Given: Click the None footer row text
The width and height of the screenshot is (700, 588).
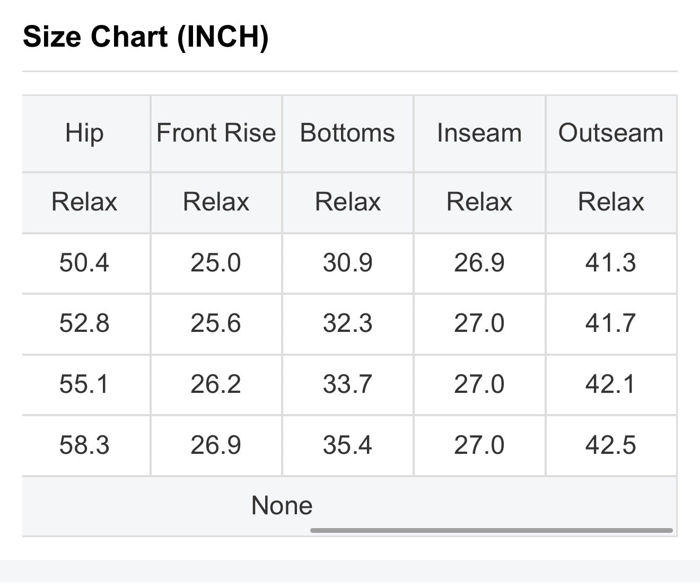Looking at the screenshot, I should click(x=282, y=505).
